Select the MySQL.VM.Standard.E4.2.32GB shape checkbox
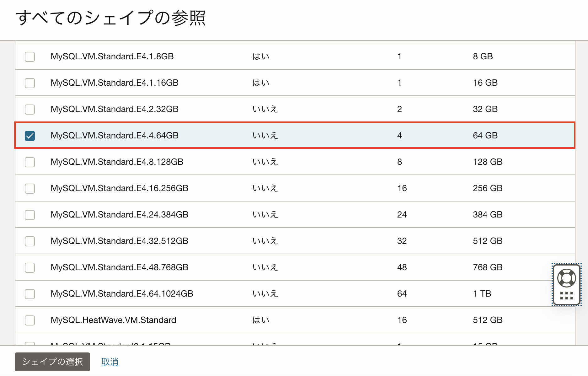Screen dimensions: 588x376 point(30,110)
